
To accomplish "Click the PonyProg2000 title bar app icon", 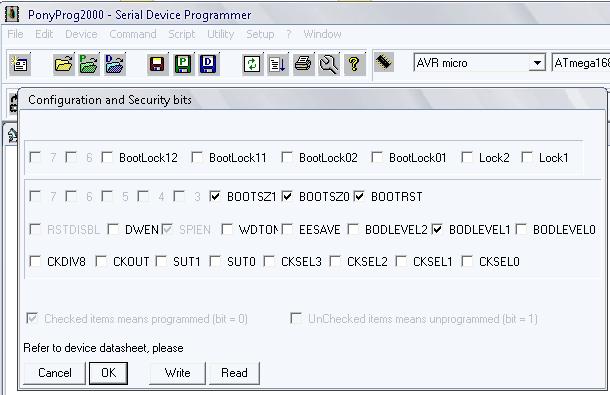I will pos(12,14).
